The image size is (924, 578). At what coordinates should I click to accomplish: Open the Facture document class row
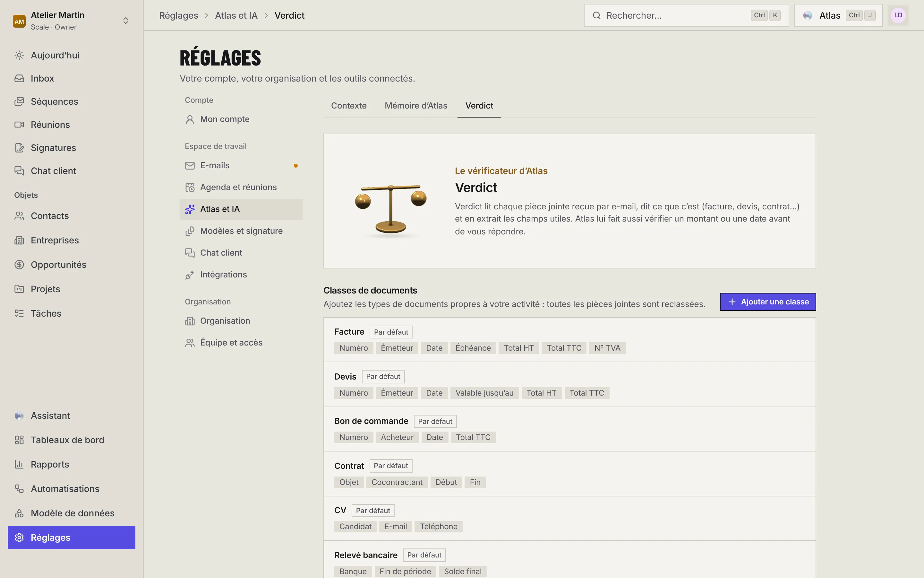click(569, 340)
